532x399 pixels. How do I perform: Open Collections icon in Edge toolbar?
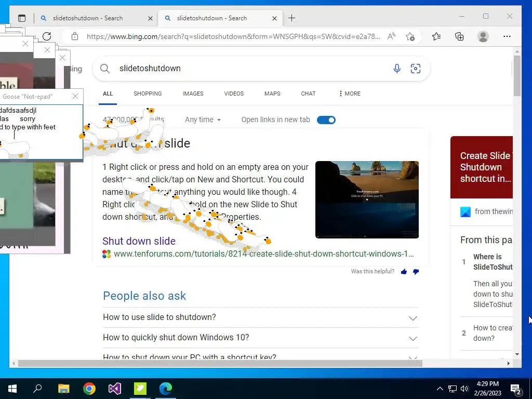click(x=459, y=36)
